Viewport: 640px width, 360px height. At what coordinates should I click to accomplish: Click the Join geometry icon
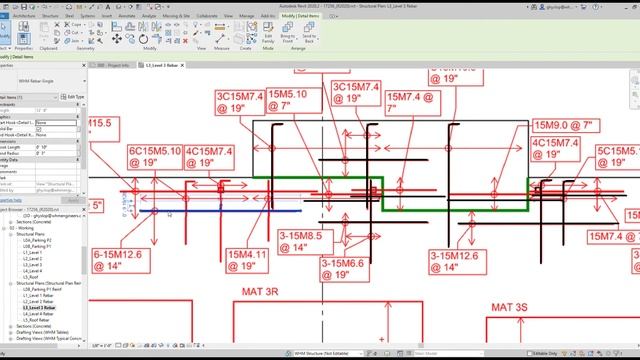click(67, 41)
